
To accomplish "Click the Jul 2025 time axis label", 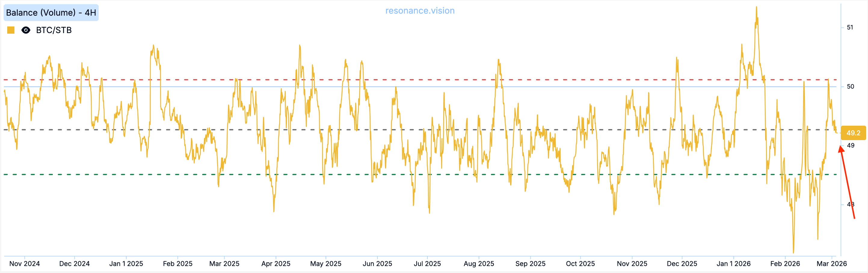I will coord(427,264).
